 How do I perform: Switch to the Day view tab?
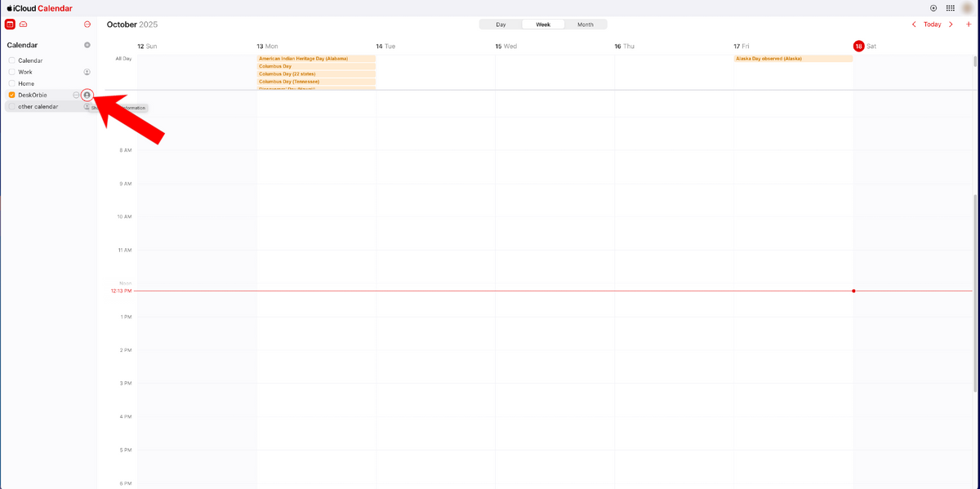[501, 24]
